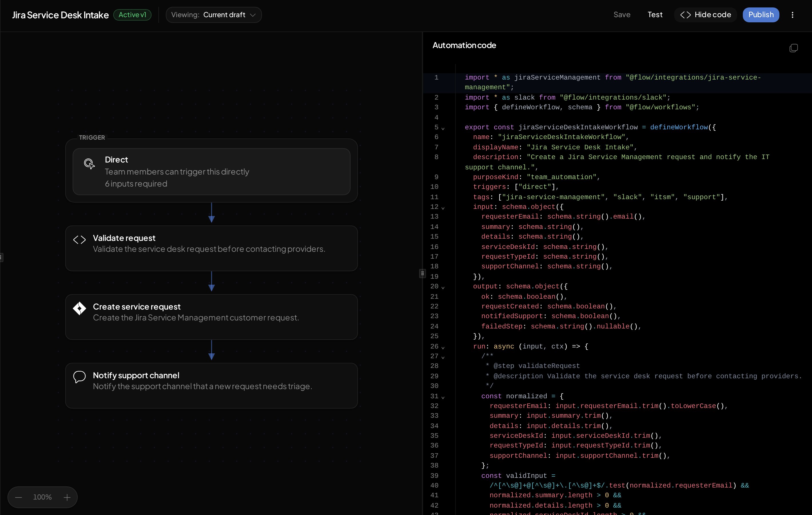Select the Notify support channel step
Viewport: 812px width, 515px height.
(x=211, y=386)
